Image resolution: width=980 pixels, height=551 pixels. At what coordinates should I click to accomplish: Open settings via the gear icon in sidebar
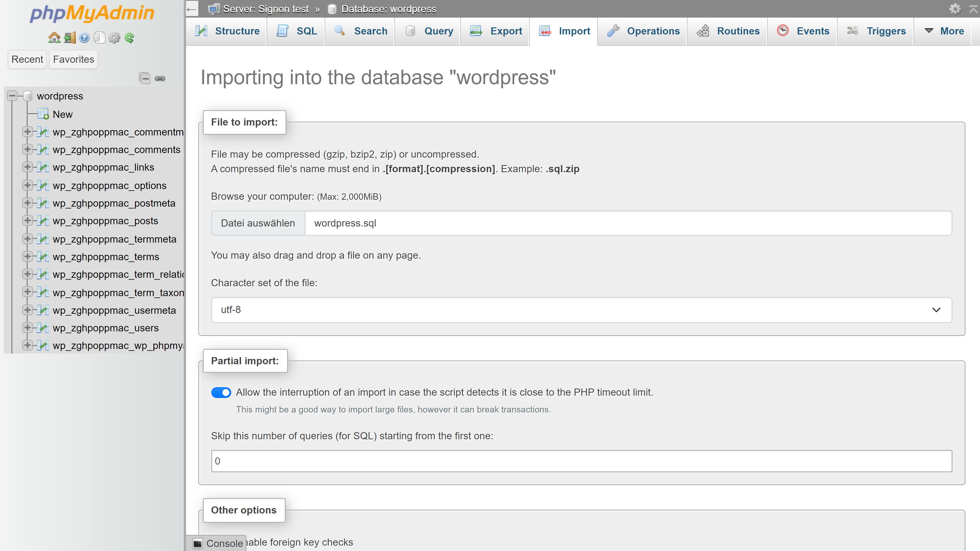114,38
